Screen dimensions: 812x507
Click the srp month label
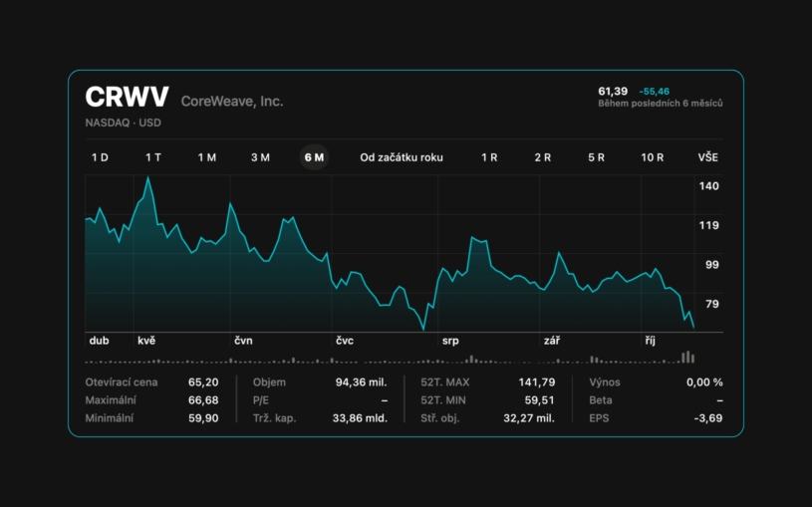pos(450,341)
